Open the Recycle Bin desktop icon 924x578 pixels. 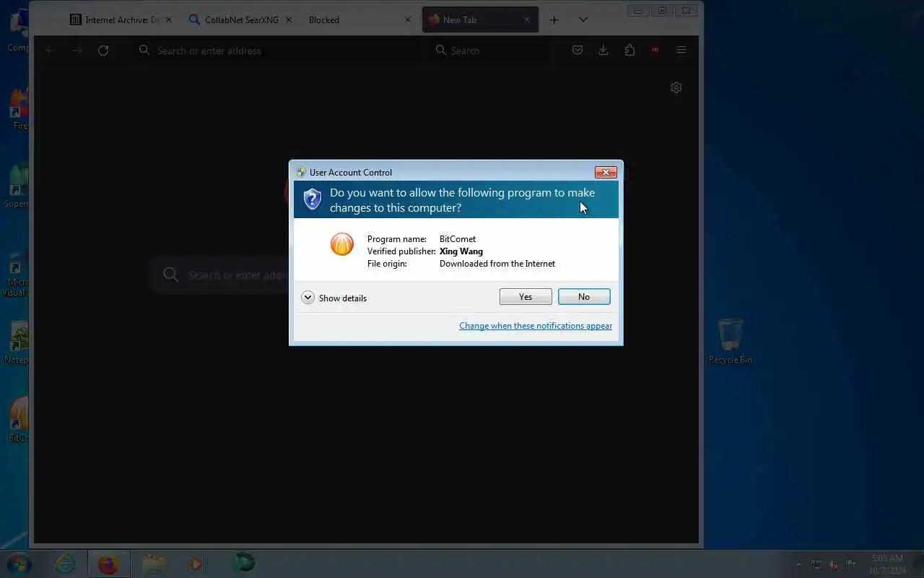[x=731, y=341]
